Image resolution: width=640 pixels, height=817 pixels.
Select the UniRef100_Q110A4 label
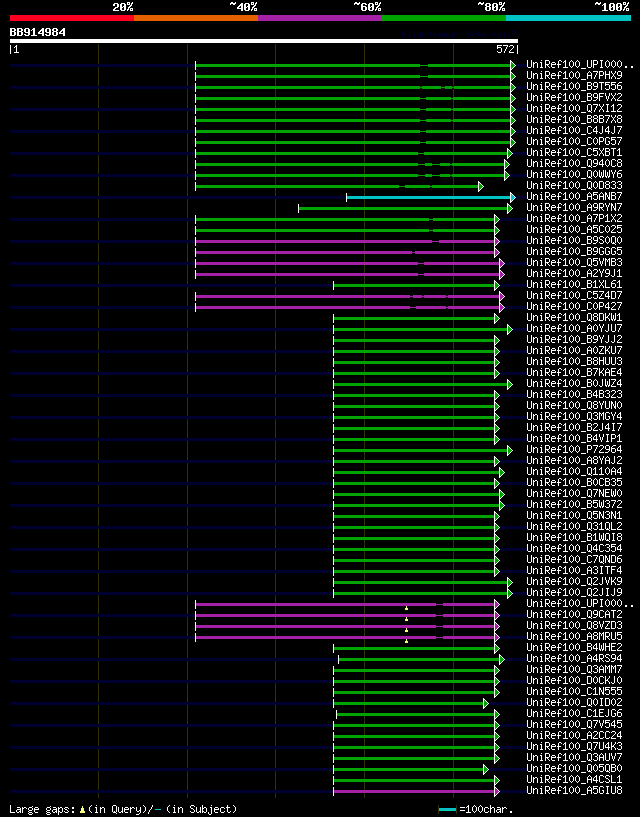click(x=574, y=472)
